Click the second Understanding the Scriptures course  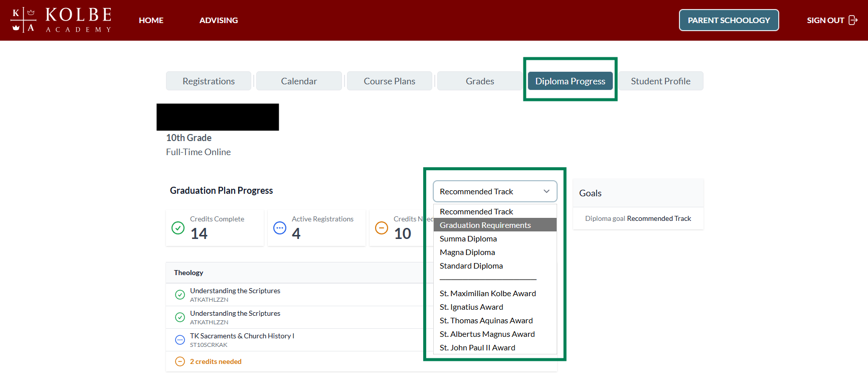[x=235, y=313]
